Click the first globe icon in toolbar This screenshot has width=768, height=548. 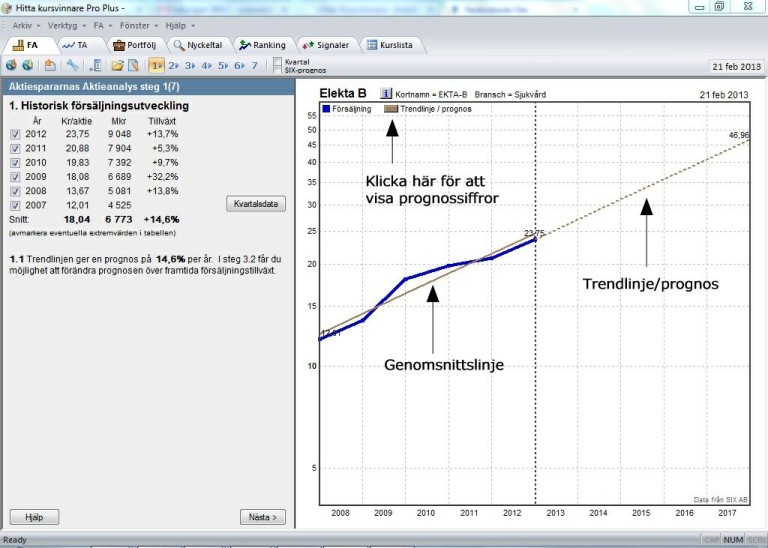pos(11,66)
